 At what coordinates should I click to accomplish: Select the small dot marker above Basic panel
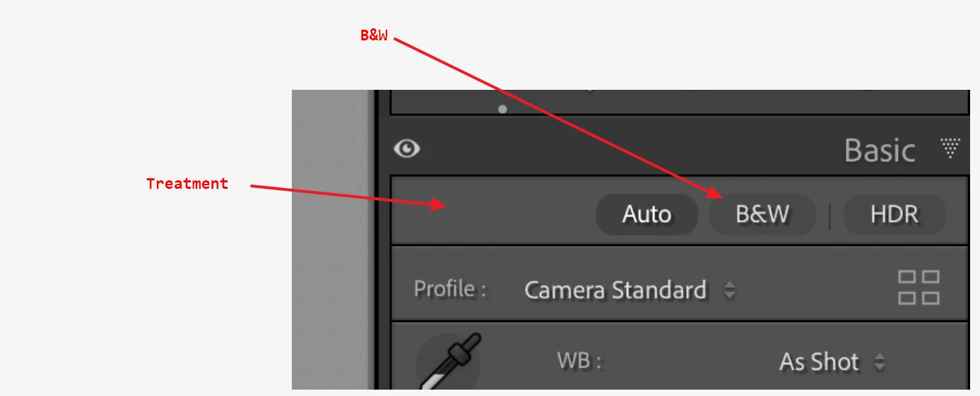502,109
